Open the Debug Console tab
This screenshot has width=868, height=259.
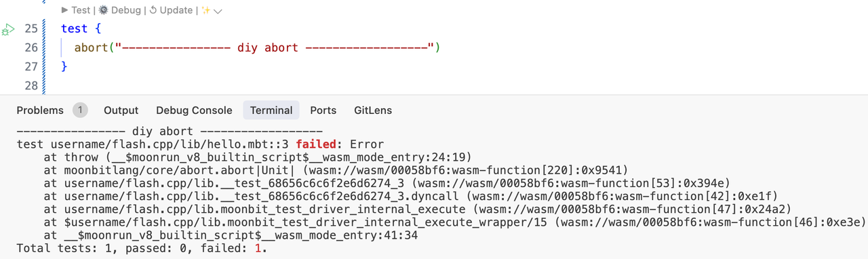(194, 110)
